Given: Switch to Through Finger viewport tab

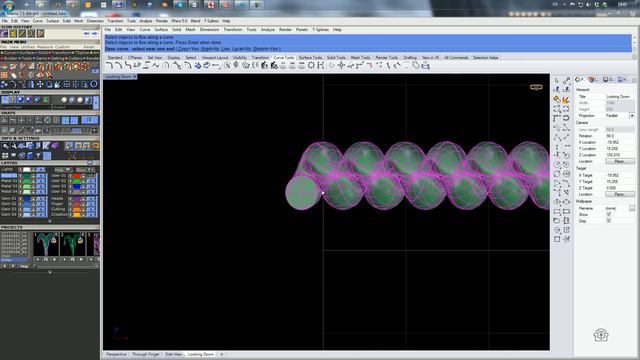Looking at the screenshot, I should click(146, 354).
